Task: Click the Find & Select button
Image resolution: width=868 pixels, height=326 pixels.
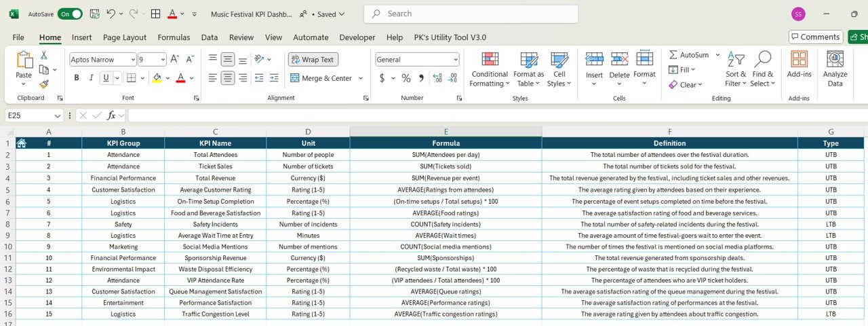Action: click(763, 69)
